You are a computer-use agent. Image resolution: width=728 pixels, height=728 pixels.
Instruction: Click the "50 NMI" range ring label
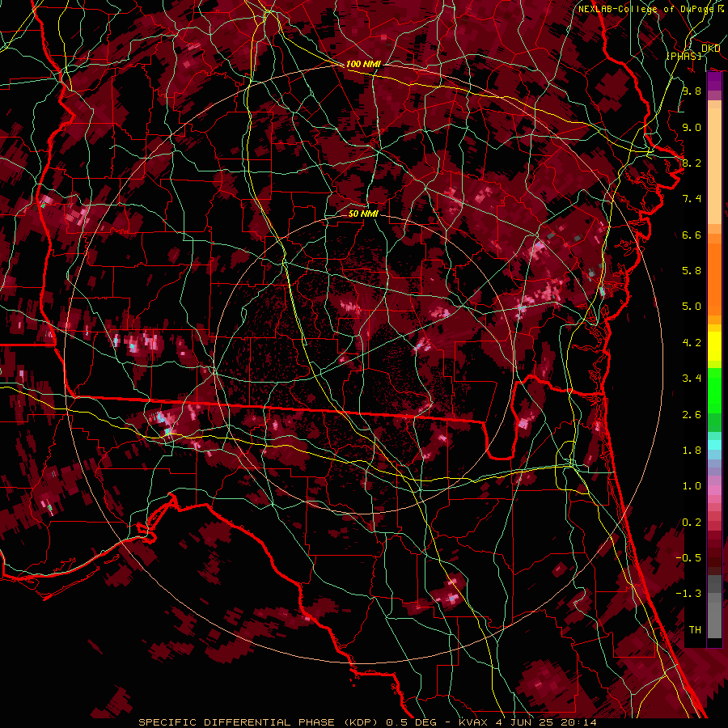[363, 214]
